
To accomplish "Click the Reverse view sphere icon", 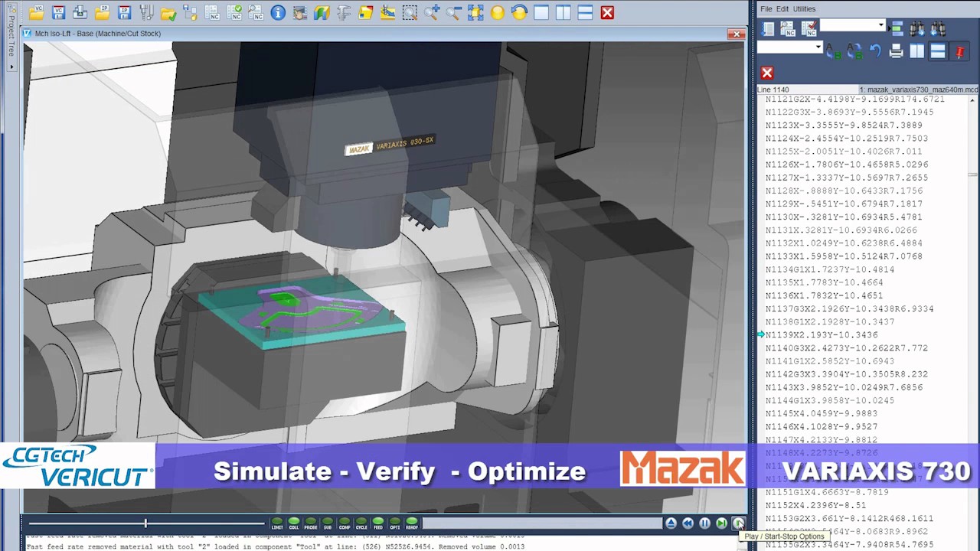I will coord(519,12).
